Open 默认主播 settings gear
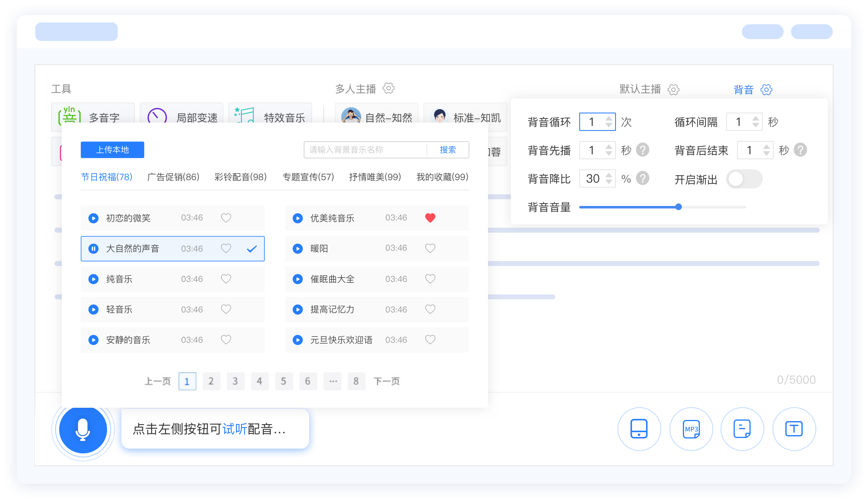The height and width of the screenshot is (502, 868). pyautogui.click(x=673, y=90)
